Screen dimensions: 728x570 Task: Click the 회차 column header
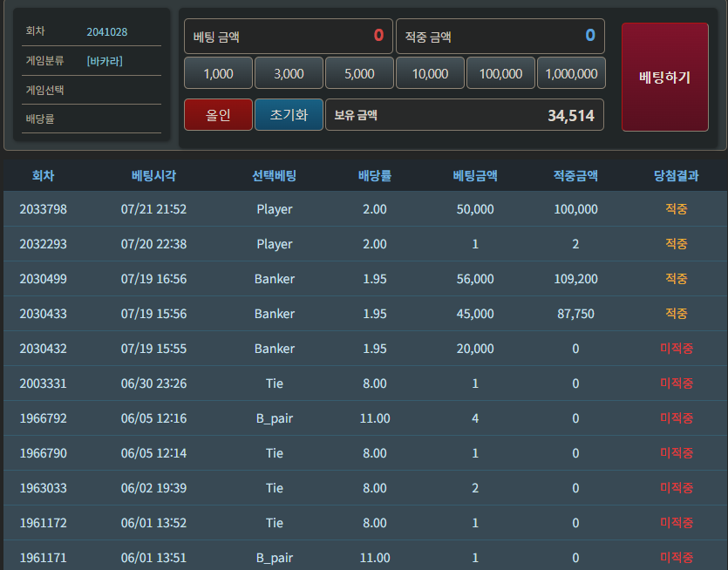click(44, 175)
